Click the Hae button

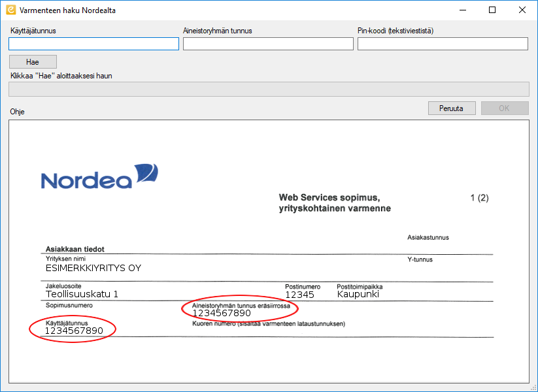(33, 61)
